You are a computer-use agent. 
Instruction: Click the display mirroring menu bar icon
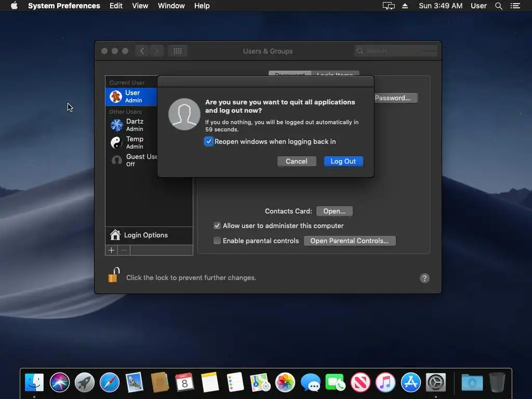(389, 6)
